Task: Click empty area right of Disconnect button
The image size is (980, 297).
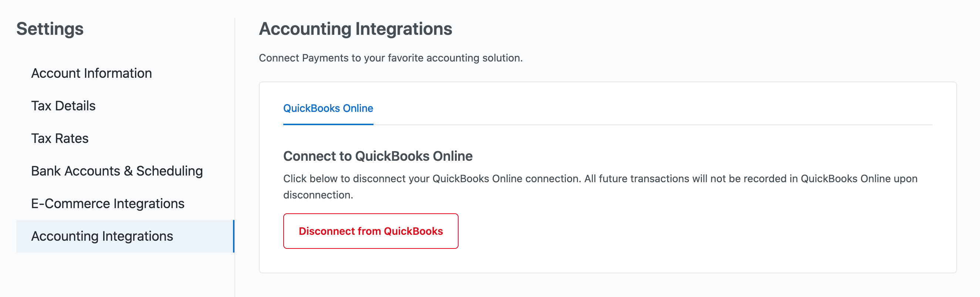Action: 685,231
